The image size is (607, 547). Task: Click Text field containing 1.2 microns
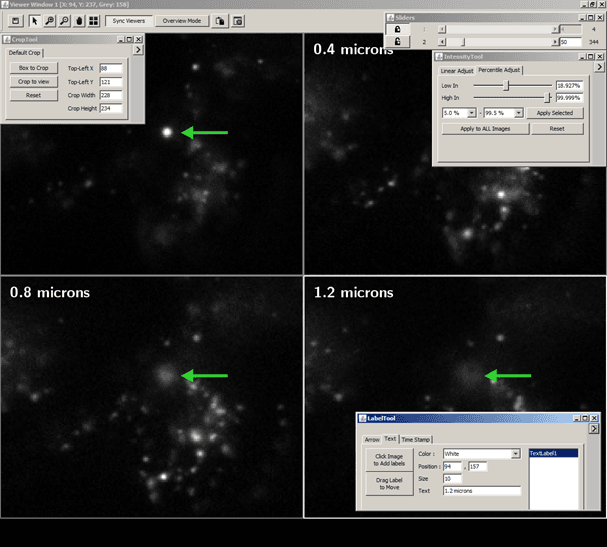tap(482, 491)
